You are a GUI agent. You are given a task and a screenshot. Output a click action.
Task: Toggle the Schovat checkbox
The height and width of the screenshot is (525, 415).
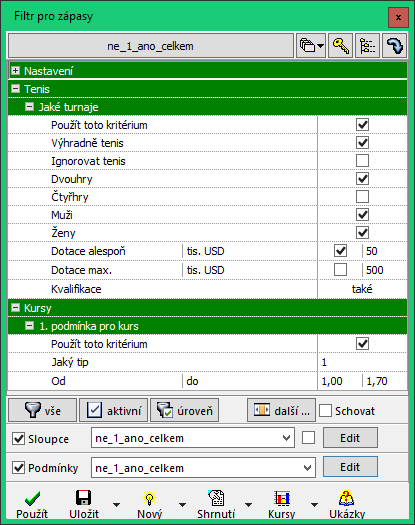325,410
